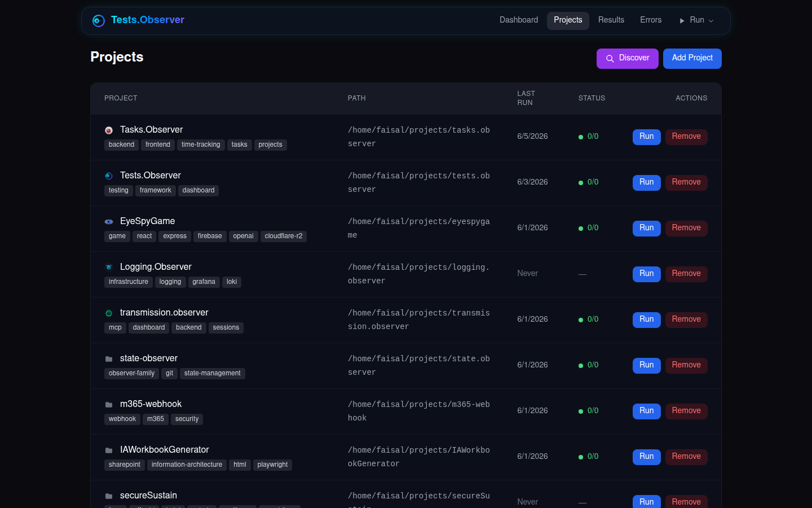Run the transmission.observer project
812x508 pixels.
(647, 319)
